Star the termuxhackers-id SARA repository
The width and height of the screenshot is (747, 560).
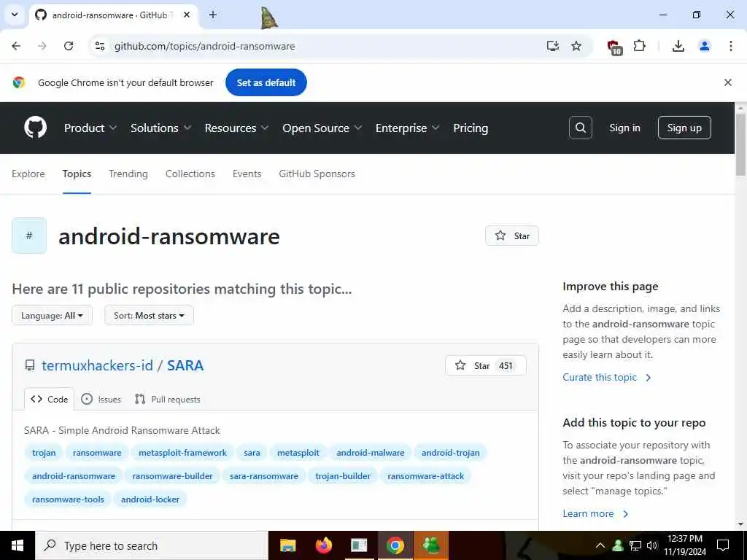click(x=485, y=365)
